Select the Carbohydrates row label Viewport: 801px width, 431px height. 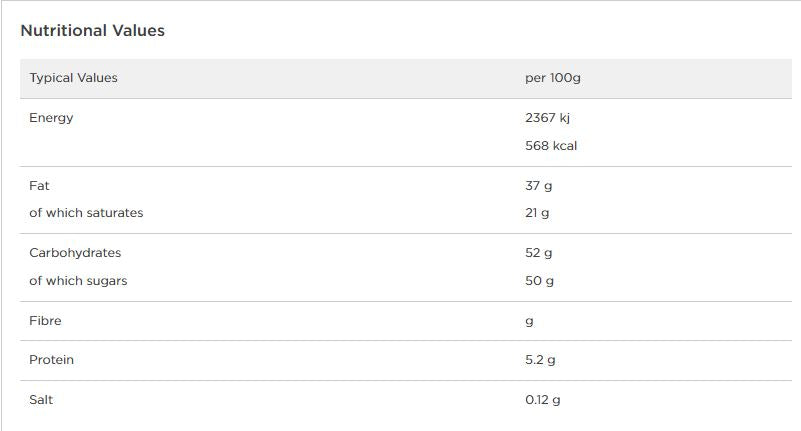75,253
